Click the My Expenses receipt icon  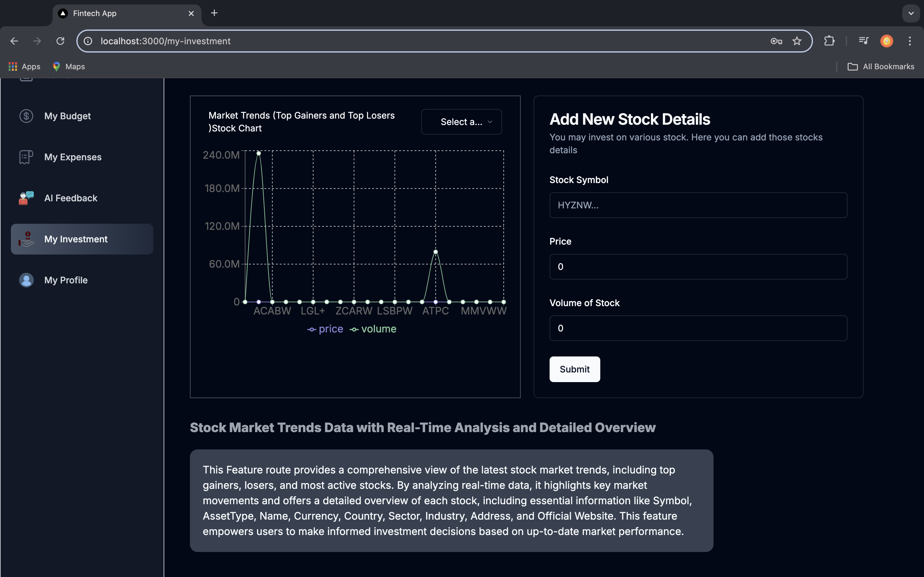[26, 157]
